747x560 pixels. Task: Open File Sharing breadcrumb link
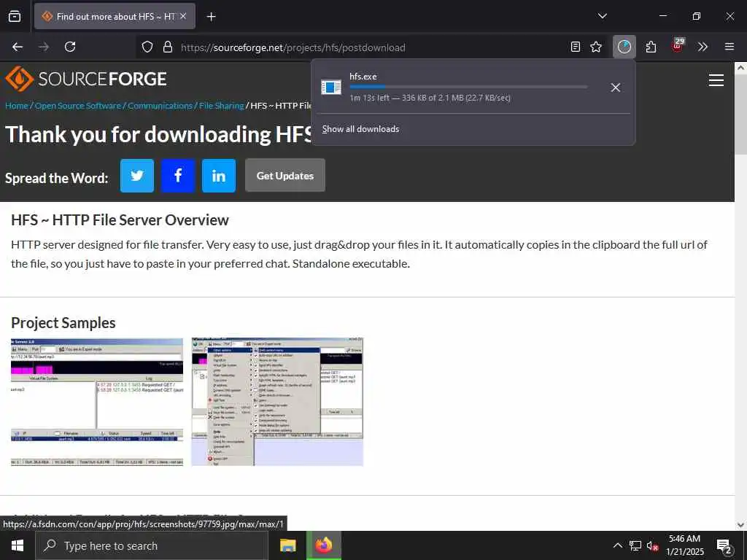point(222,106)
